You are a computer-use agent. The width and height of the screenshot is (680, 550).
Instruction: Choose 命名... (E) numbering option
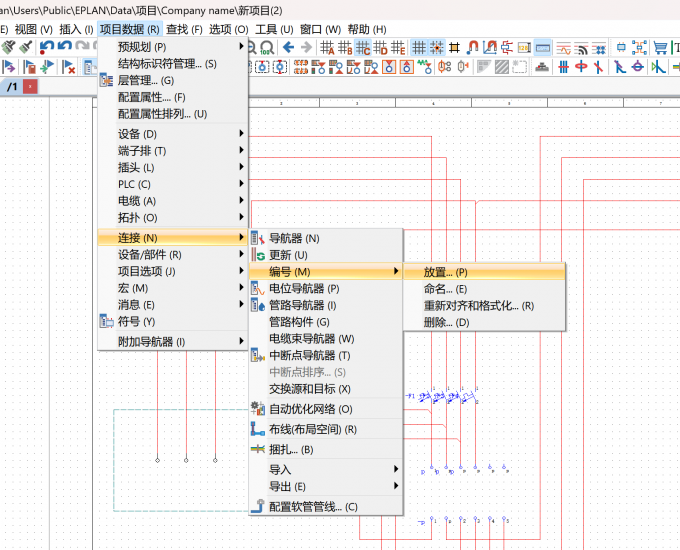click(484, 289)
